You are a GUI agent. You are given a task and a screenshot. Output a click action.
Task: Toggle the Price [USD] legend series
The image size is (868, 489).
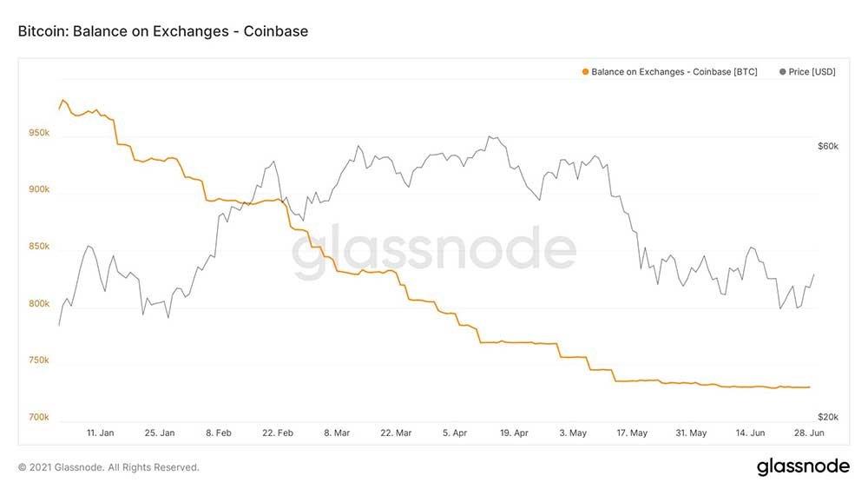coord(812,72)
